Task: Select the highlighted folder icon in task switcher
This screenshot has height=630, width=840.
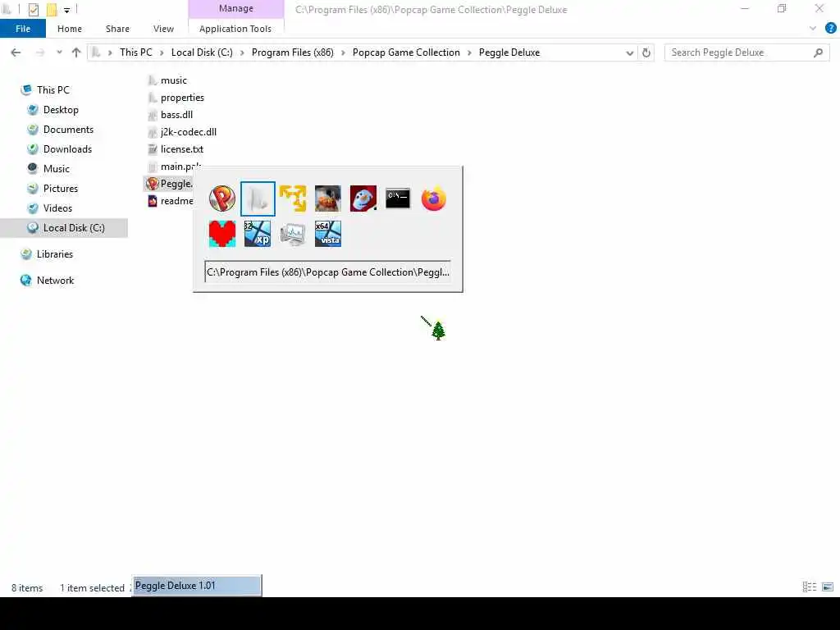Action: (258, 199)
